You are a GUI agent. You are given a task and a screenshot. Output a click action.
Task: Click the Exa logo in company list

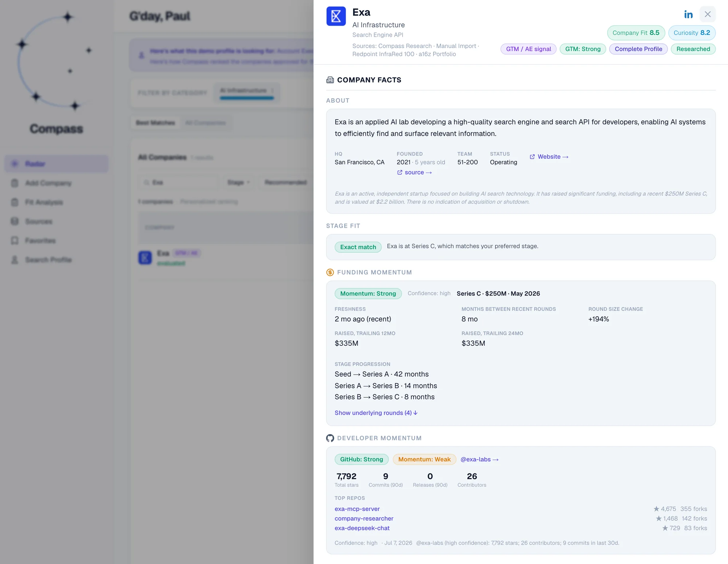tap(145, 258)
